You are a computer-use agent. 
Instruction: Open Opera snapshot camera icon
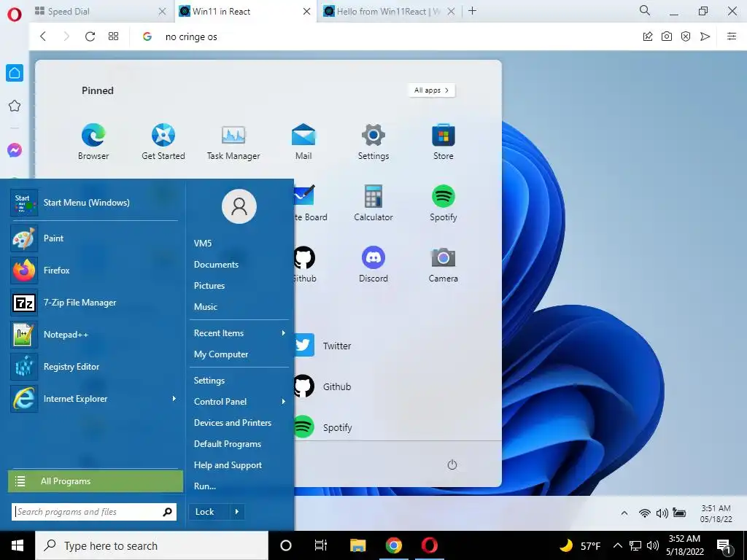pyautogui.click(x=667, y=36)
